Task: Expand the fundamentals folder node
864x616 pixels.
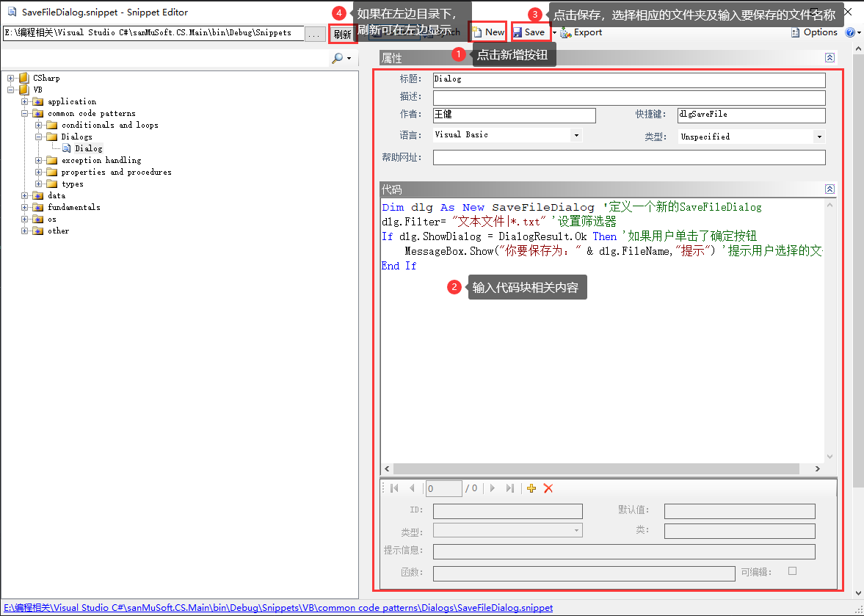Action: click(x=24, y=207)
